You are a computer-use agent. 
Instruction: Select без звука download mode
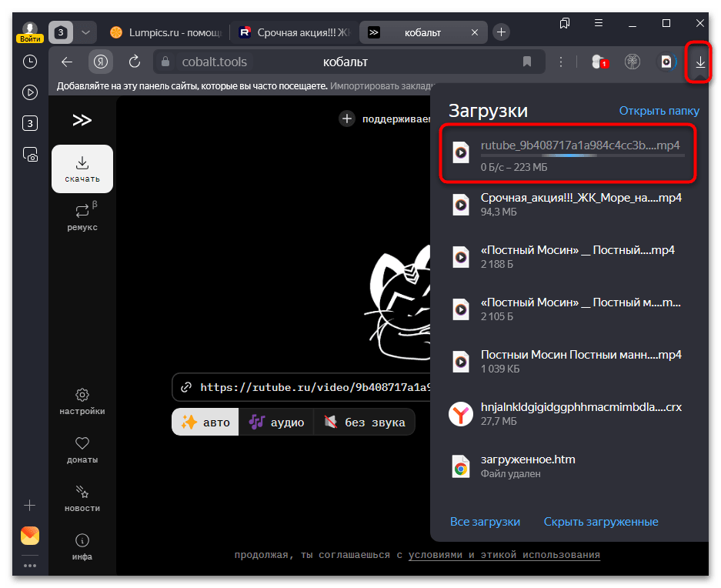pyautogui.click(x=364, y=422)
